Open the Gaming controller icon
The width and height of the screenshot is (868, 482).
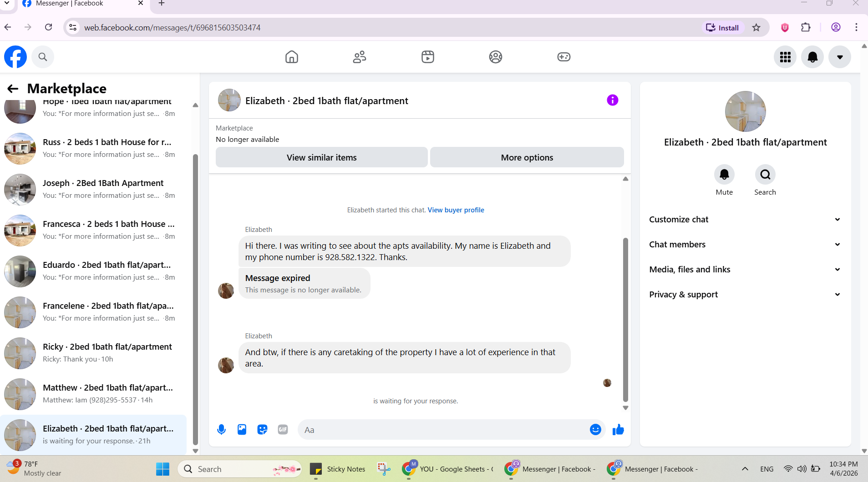(x=564, y=57)
